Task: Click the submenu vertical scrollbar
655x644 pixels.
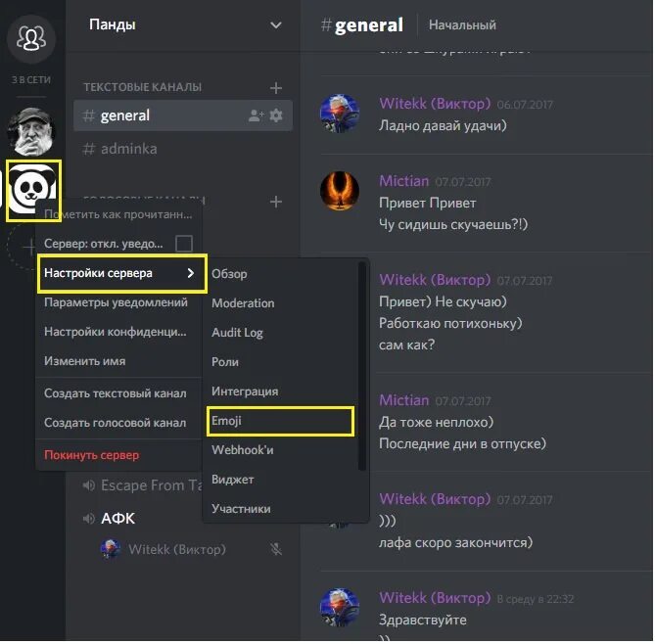Action: click(x=361, y=365)
